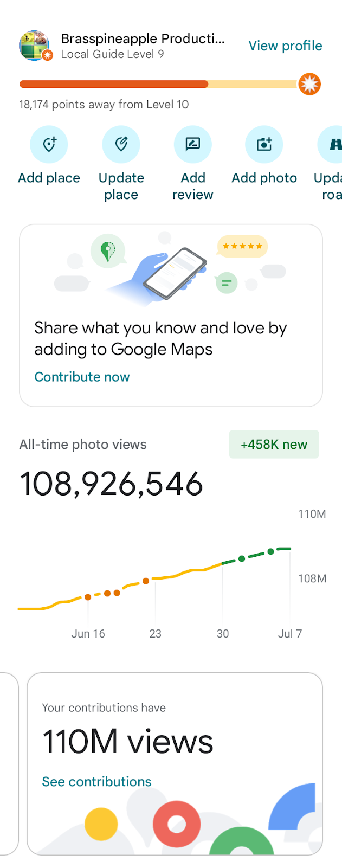Tap the Brasspineapple profile avatar

[35, 46]
